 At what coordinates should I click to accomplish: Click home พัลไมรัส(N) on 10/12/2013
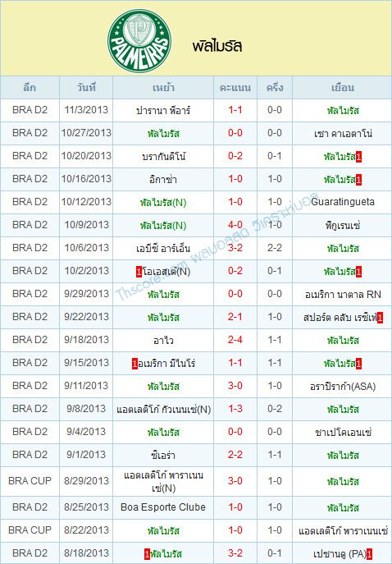coord(163,203)
